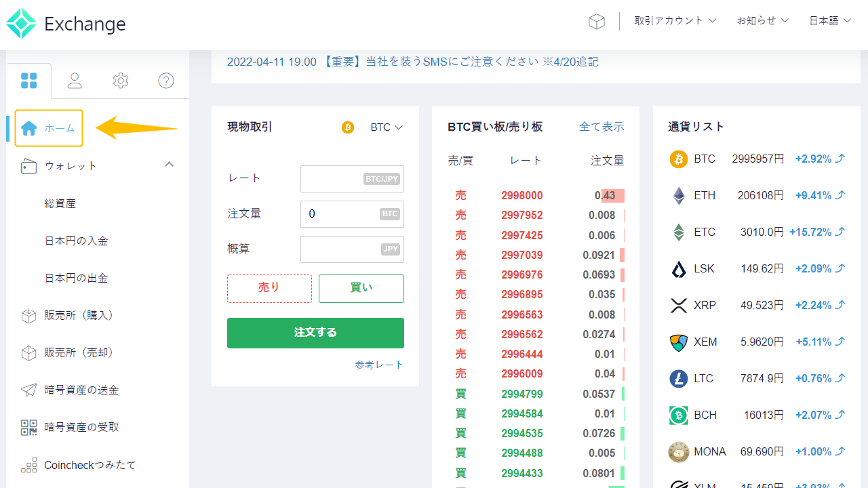The image size is (868, 488).
Task: Click the Coincheck Exchange logo
Action: 66,24
